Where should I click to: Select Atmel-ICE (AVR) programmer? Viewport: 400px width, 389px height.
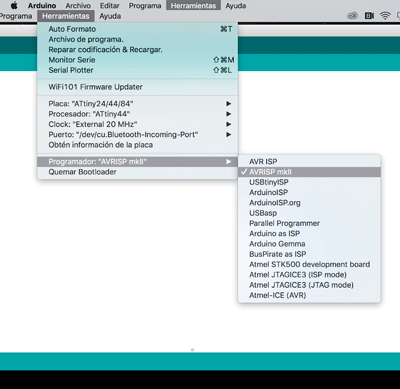(x=309, y=296)
